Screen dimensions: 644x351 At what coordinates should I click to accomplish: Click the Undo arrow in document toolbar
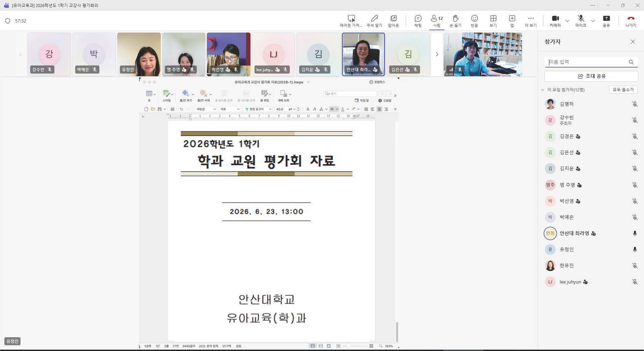[181, 109]
